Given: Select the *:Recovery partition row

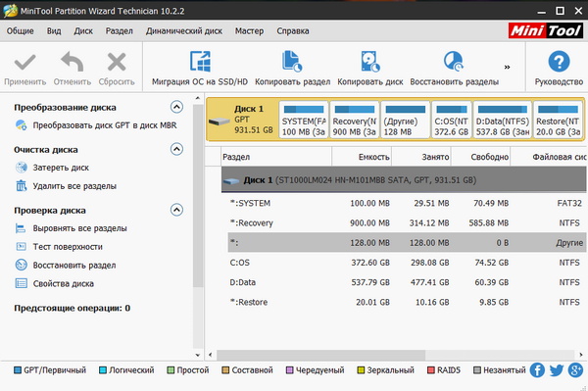Looking at the screenshot, I should click(407, 223).
